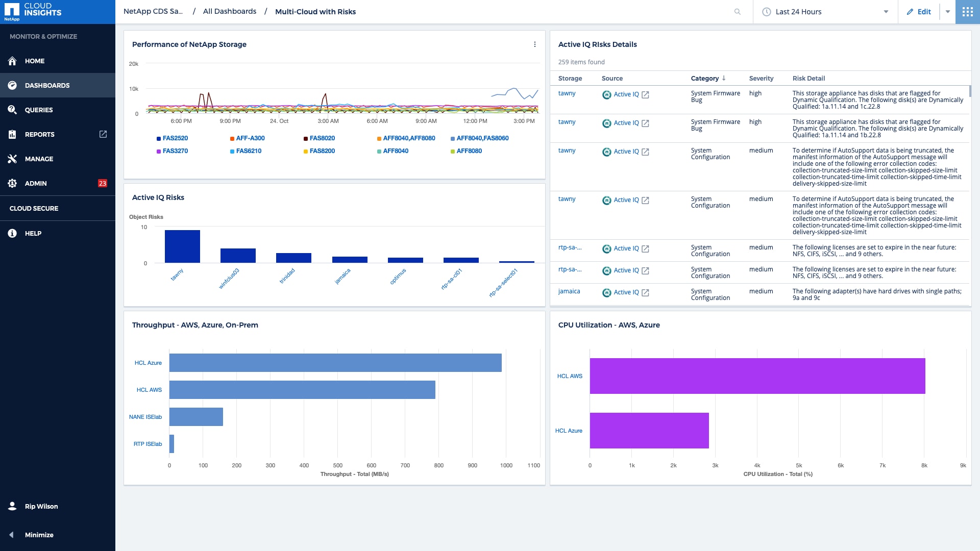Toggle FAS6210 legend series
Image resolution: width=980 pixels, height=551 pixels.
246,151
